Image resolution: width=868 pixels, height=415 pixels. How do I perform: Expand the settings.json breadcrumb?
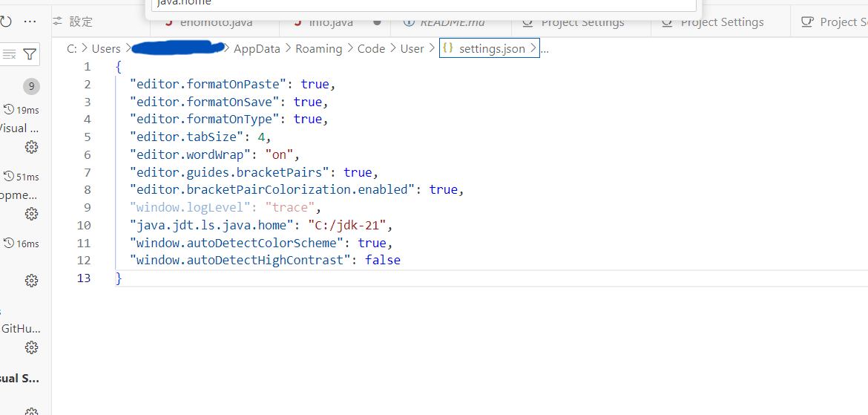491,49
